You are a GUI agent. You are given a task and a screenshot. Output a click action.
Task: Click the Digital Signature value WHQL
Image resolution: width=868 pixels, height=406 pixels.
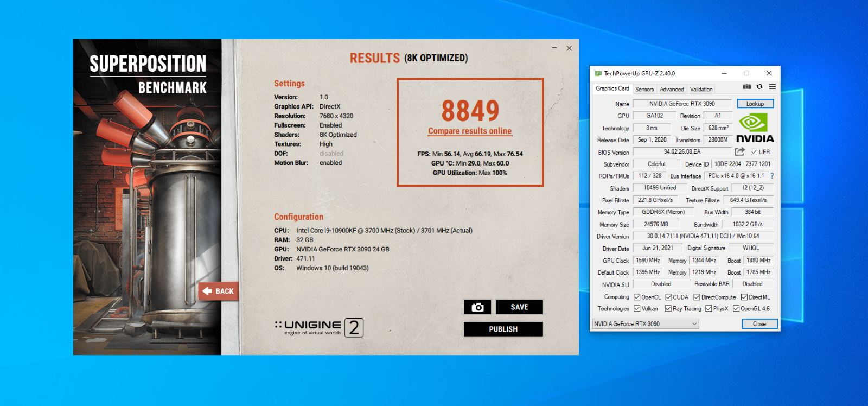[751, 248]
